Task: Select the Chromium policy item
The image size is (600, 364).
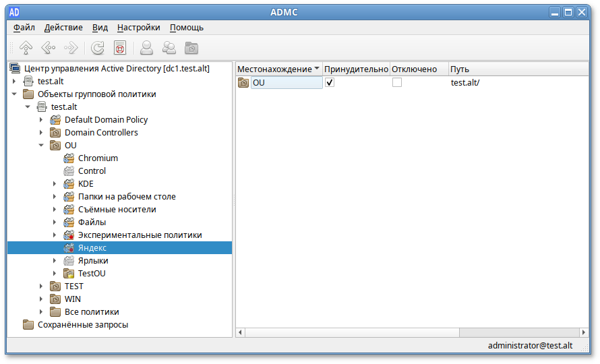Action: tap(98, 158)
